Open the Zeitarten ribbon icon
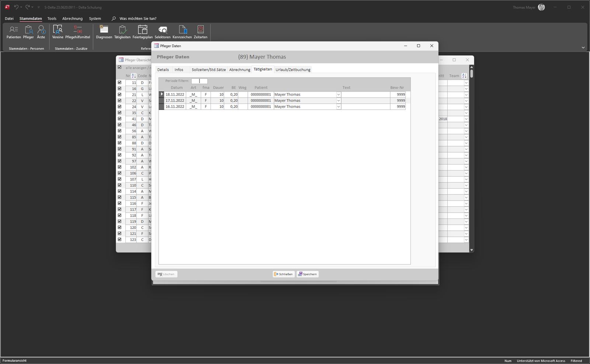 (200, 32)
